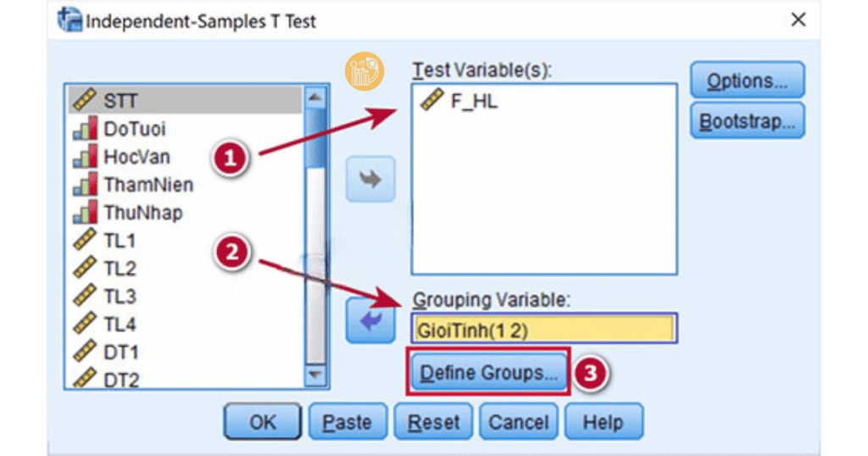Screen dimensions: 868x456
Task: Reset the dialog settings
Action: click(433, 422)
